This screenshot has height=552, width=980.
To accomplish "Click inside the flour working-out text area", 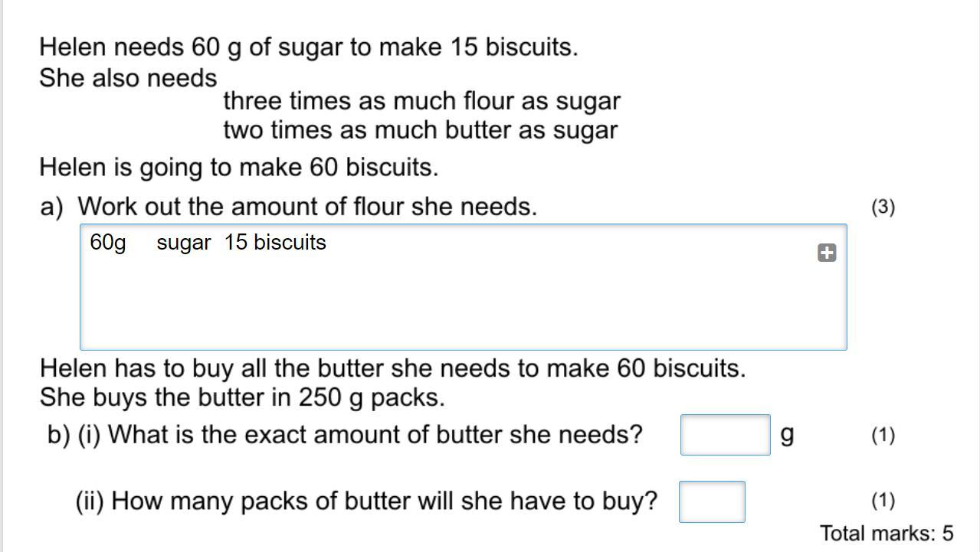I will tap(464, 287).
